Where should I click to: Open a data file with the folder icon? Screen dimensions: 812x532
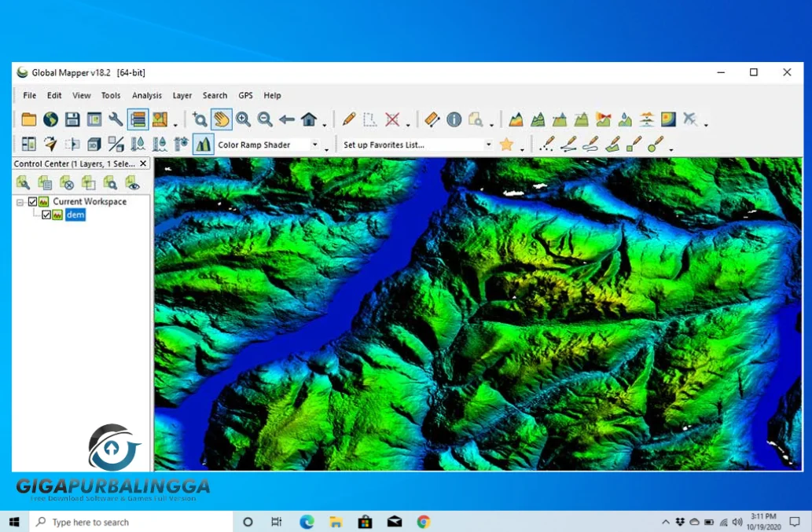29,119
